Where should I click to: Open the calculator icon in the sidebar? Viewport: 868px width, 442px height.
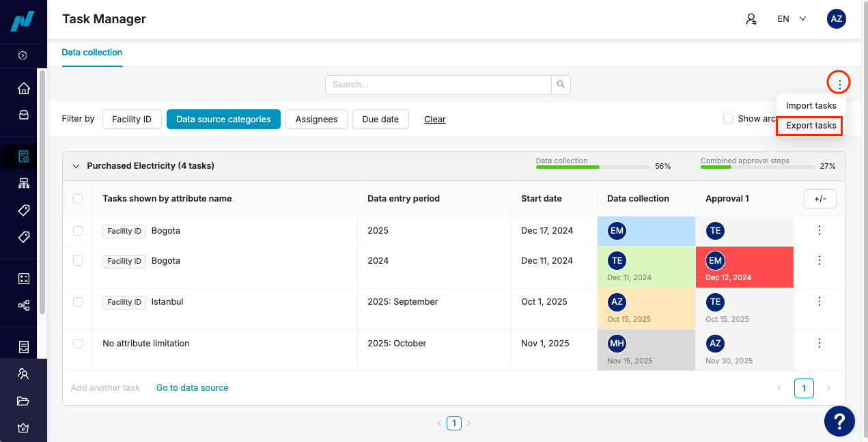click(24, 279)
